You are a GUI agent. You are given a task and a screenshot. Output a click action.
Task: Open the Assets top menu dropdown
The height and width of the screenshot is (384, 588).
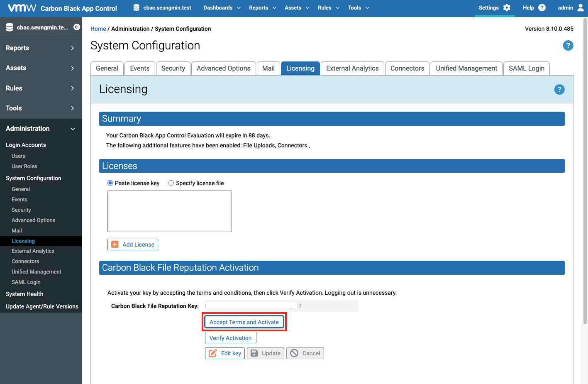297,7
